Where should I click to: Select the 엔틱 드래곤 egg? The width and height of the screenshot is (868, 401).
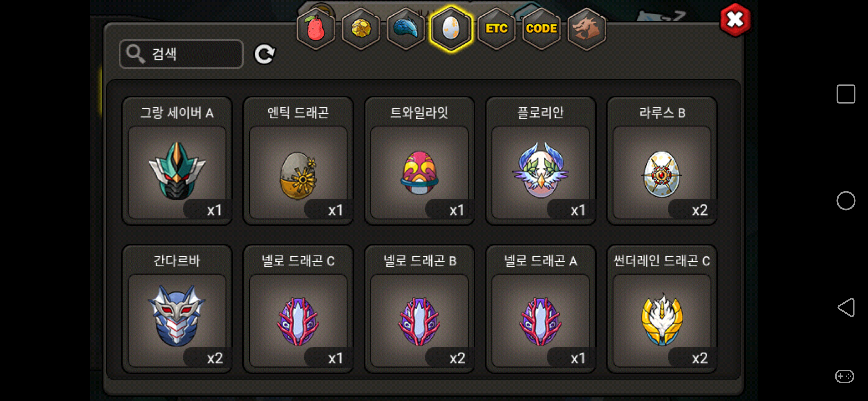298,161
